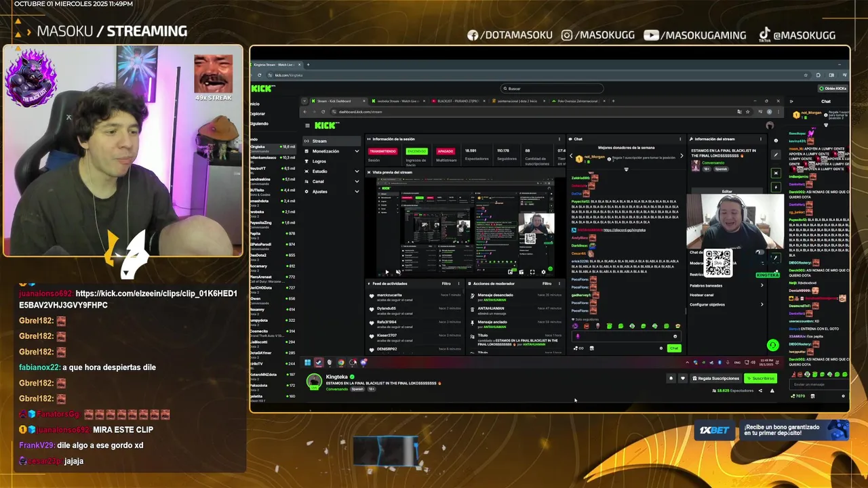
Task: Enter fullscreen on stream preview
Action: (x=532, y=272)
